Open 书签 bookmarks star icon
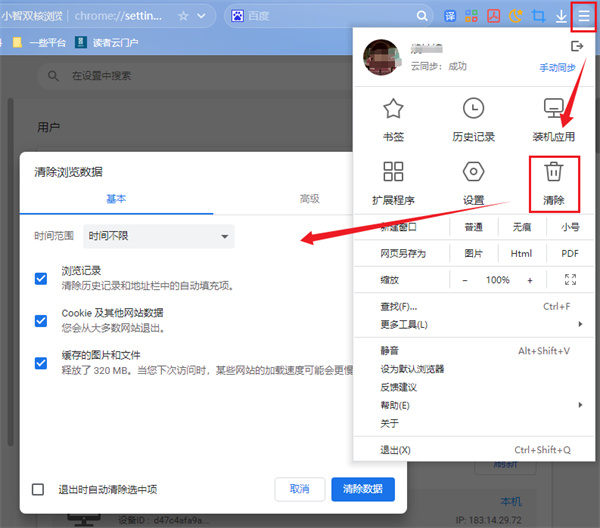The image size is (600, 528). pos(393,109)
